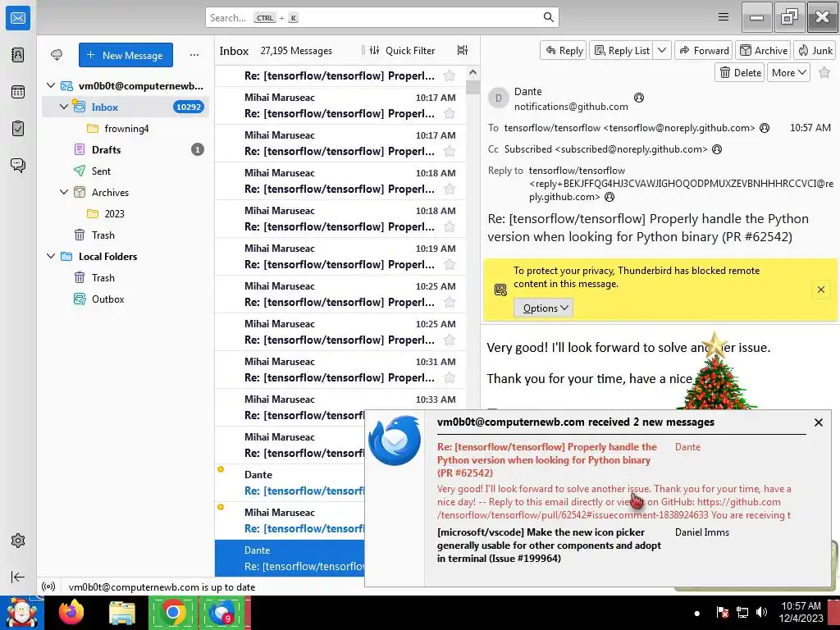
Task: Star the top tensorflow message in list
Action: [x=450, y=75]
